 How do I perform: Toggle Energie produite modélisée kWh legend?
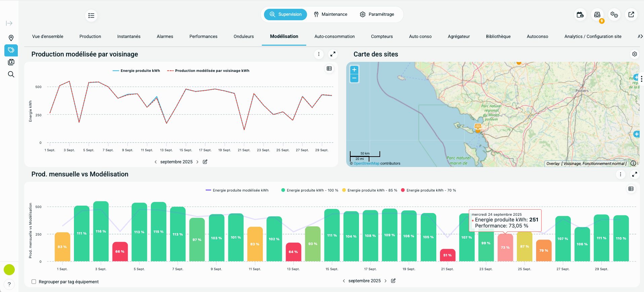237,191
